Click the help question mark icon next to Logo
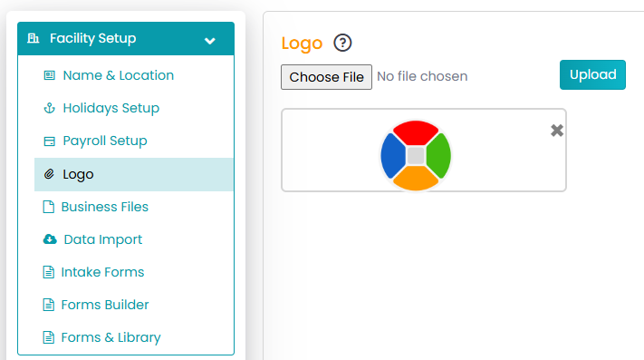 [x=342, y=43]
